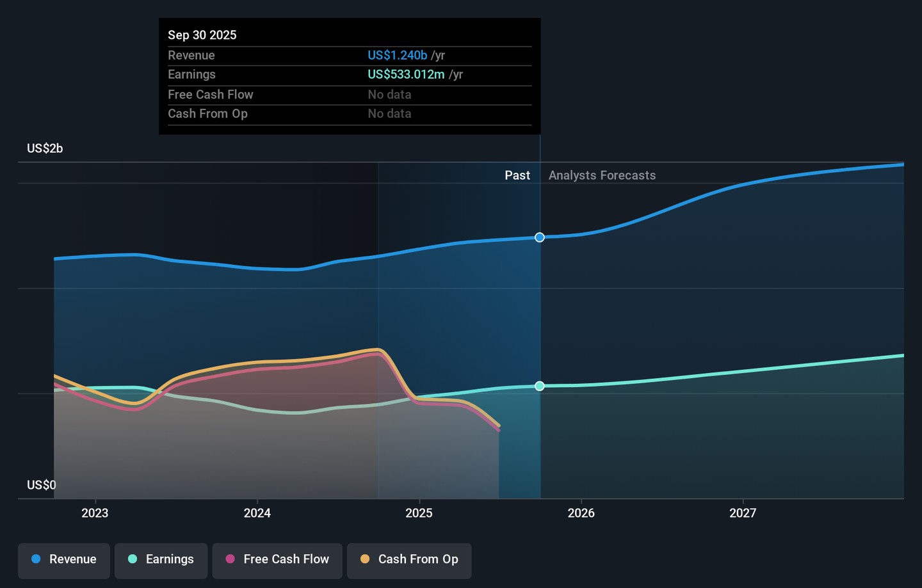The height and width of the screenshot is (588, 922).
Task: Toggle the Revenue series in the legend
Action: coord(64,560)
